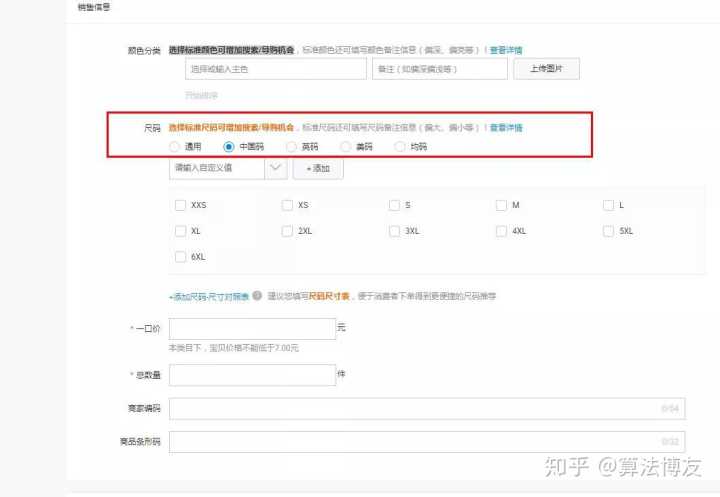The image size is (720, 497).
Task: Tick the 3XL size checkbox
Action: pyautogui.click(x=394, y=231)
